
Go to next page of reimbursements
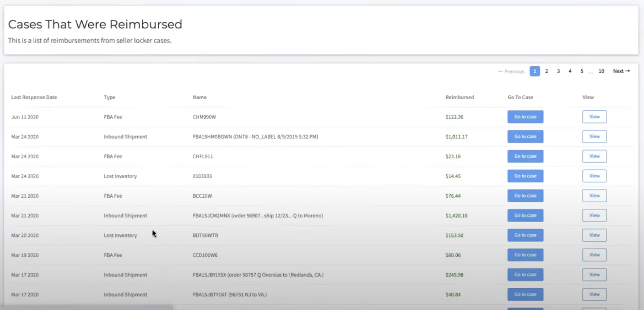tap(621, 71)
